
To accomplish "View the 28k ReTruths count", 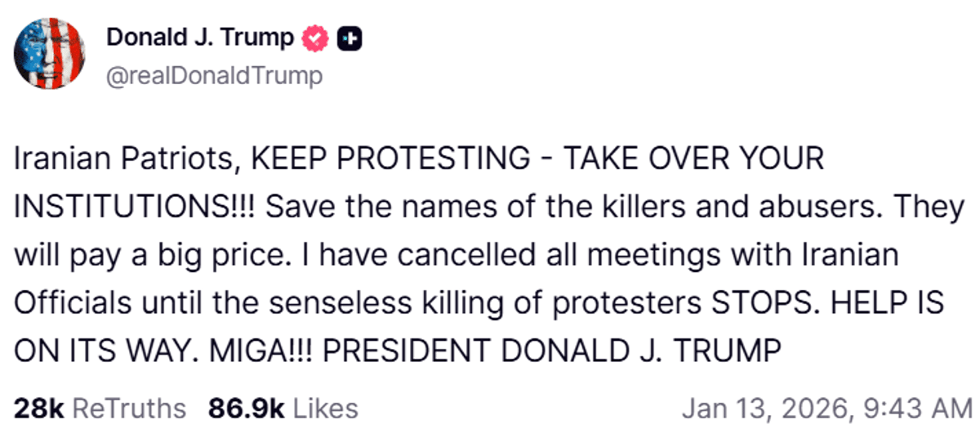I will click(x=38, y=407).
